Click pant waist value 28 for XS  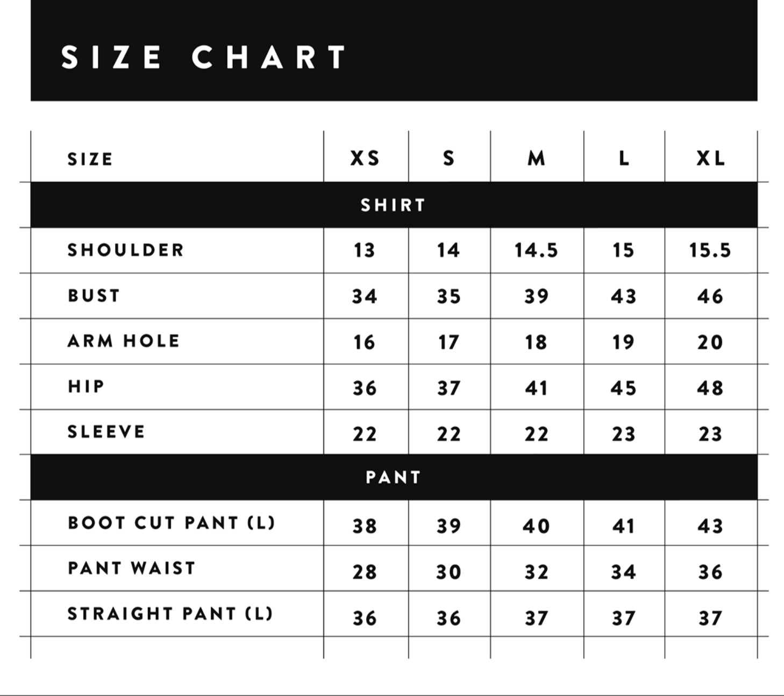pos(365,572)
